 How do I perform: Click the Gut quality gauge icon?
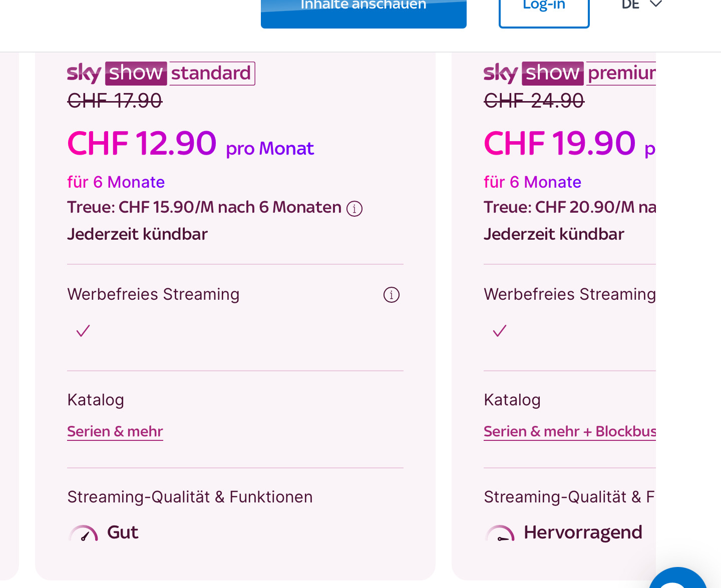pyautogui.click(x=83, y=533)
